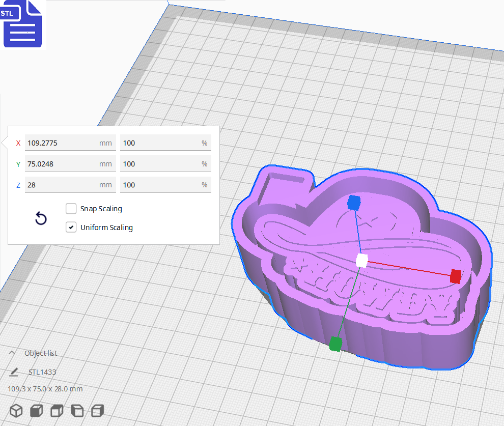Switch to the front view cube icon

point(36,411)
